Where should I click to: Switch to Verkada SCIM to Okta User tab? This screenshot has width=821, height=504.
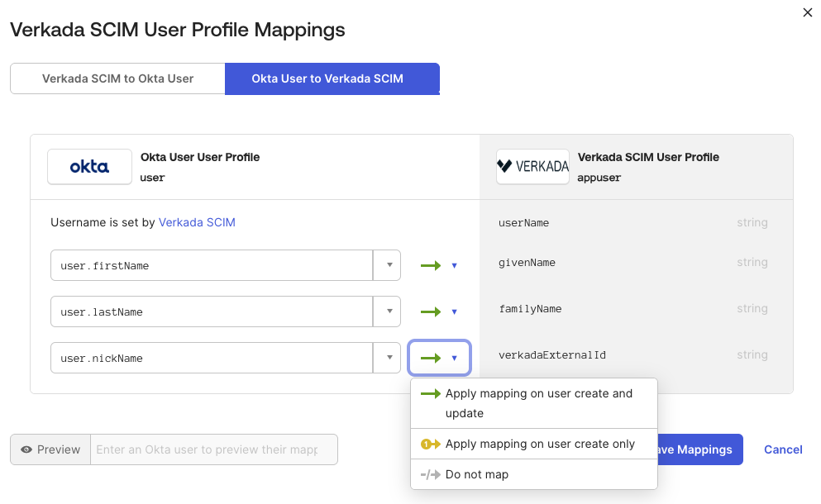click(x=117, y=78)
